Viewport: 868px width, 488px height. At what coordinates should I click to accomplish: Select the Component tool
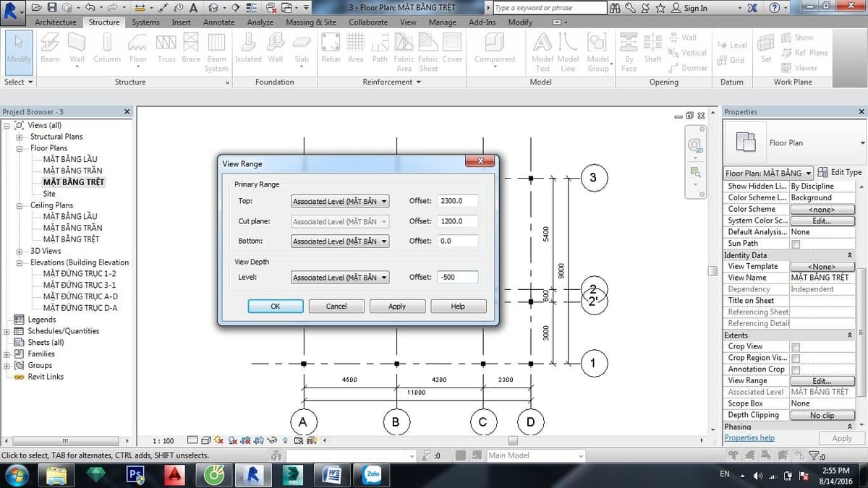point(495,48)
